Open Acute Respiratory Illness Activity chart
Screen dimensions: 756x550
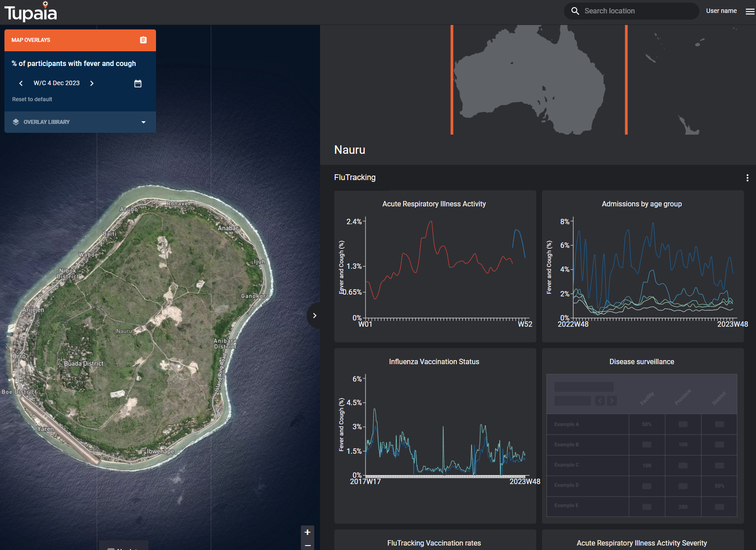[x=435, y=267]
